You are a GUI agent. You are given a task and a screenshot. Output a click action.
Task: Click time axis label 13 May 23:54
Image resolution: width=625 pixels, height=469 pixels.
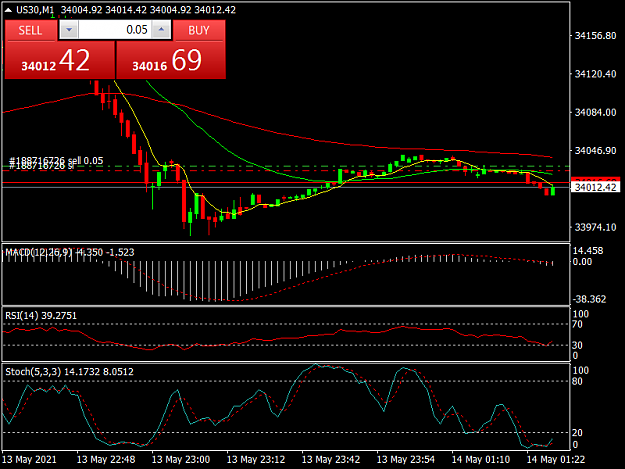click(x=406, y=460)
